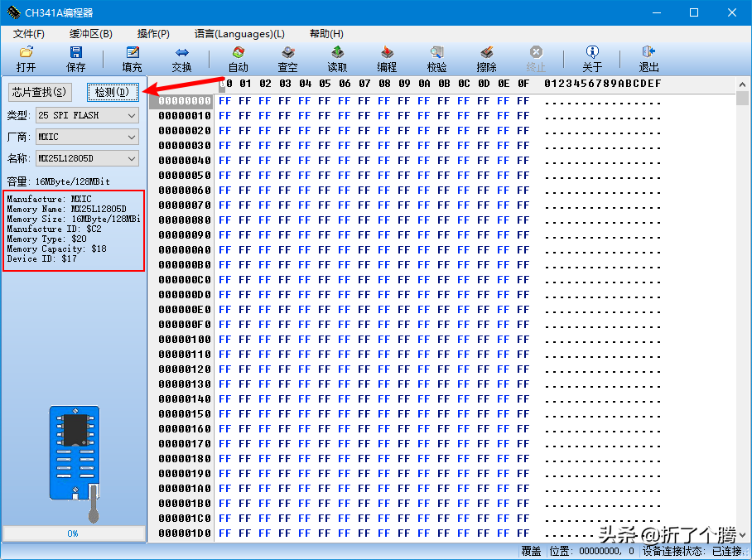Select address row 00000150
Image resolution: width=752 pixels, height=560 pixels.
click(185, 413)
